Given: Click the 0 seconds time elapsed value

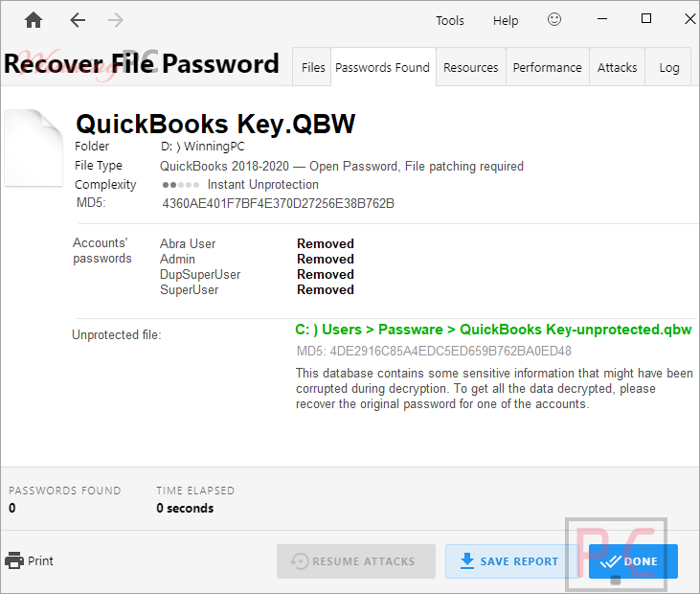Looking at the screenshot, I should [x=185, y=508].
